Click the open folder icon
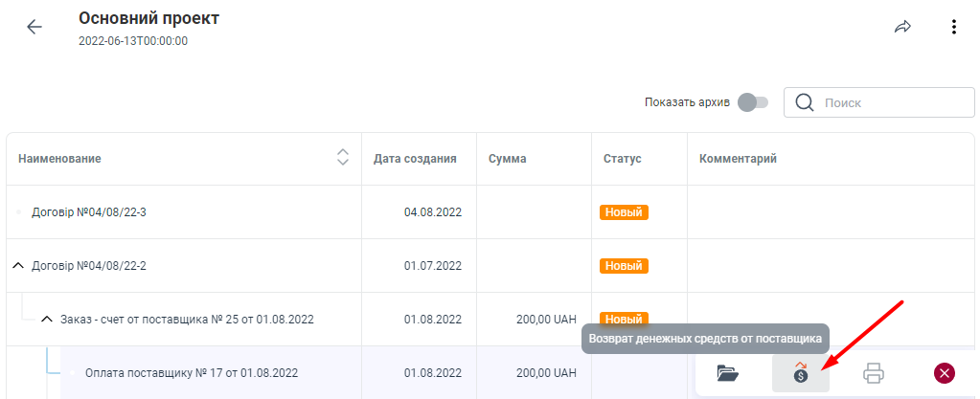 tap(728, 373)
